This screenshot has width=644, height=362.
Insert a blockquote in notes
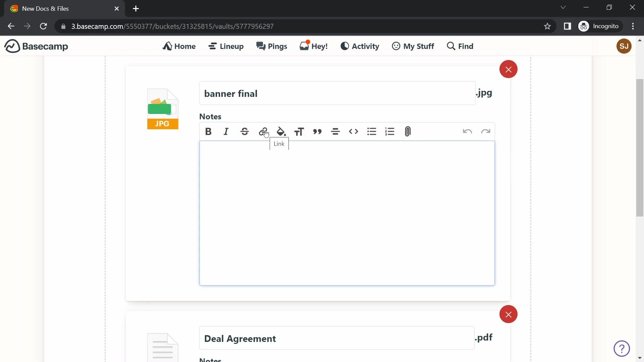[x=318, y=132]
